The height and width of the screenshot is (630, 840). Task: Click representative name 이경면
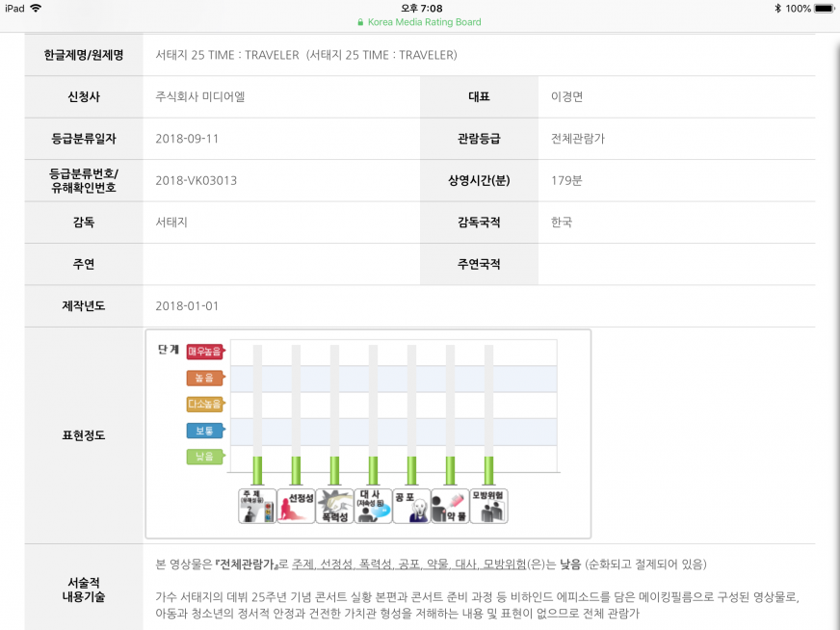(x=566, y=97)
